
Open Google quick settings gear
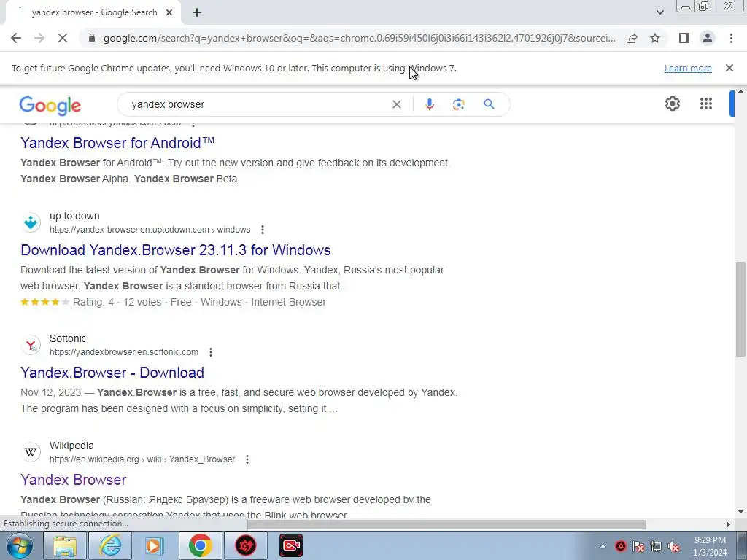click(672, 104)
